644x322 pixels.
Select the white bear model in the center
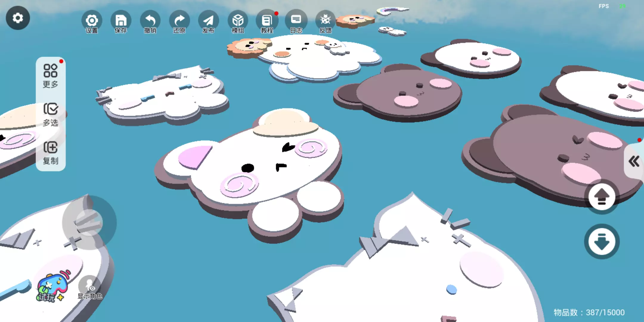[x=262, y=167]
